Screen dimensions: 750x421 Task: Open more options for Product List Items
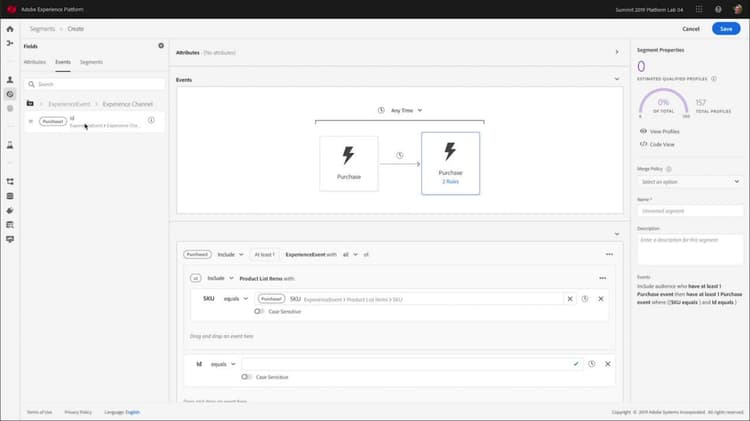pos(603,278)
